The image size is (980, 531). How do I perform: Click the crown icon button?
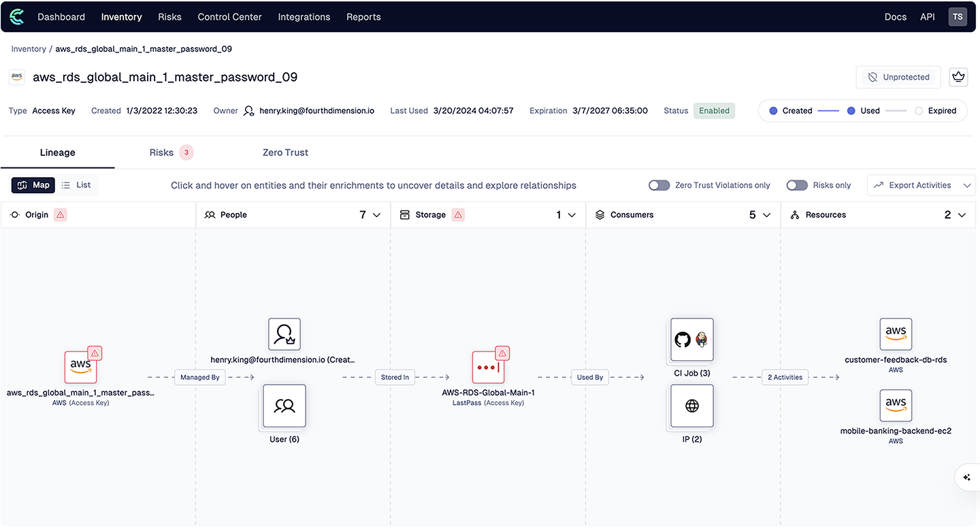pyautogui.click(x=959, y=77)
